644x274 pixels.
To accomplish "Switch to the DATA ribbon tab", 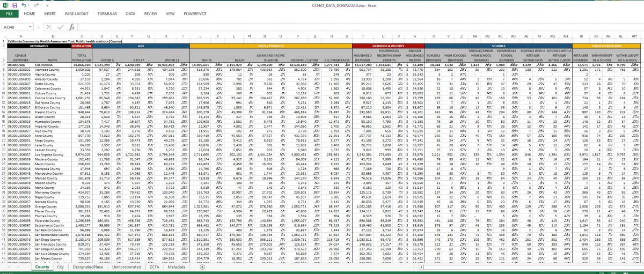I will coord(130,13).
